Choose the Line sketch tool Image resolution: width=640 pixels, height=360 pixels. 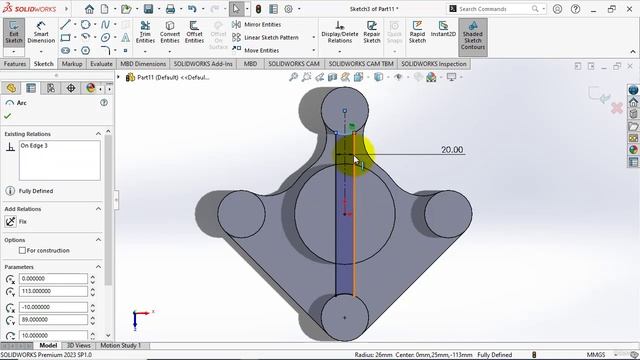coord(65,25)
